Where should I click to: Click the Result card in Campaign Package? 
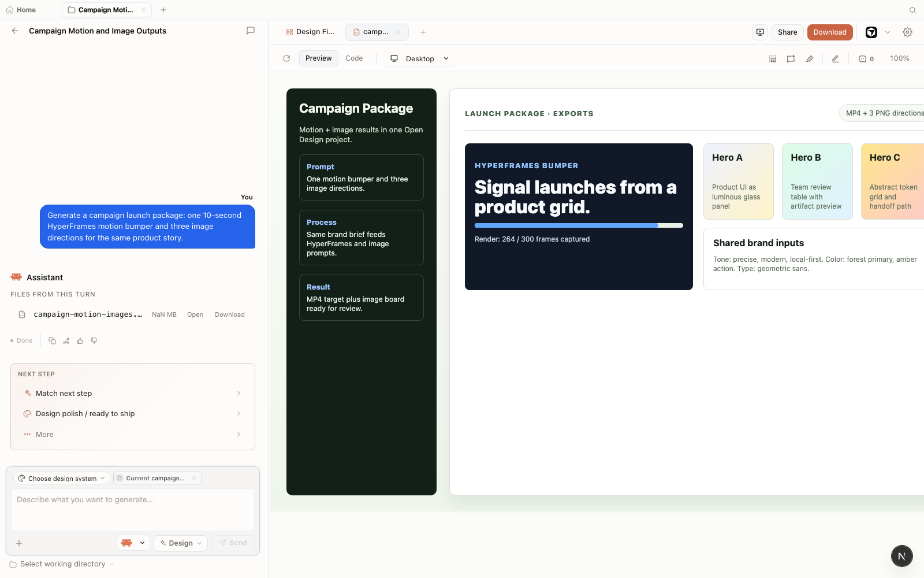362,298
